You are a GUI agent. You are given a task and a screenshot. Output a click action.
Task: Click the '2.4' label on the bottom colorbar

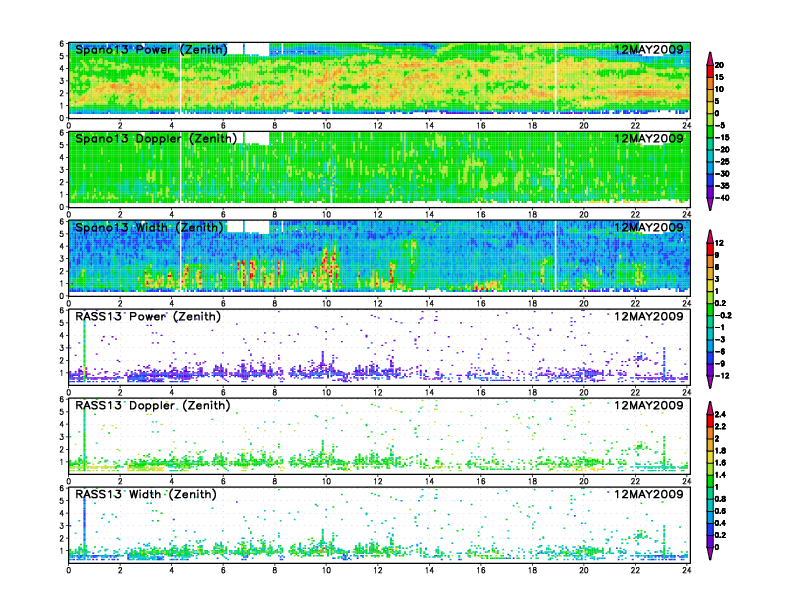pos(720,414)
